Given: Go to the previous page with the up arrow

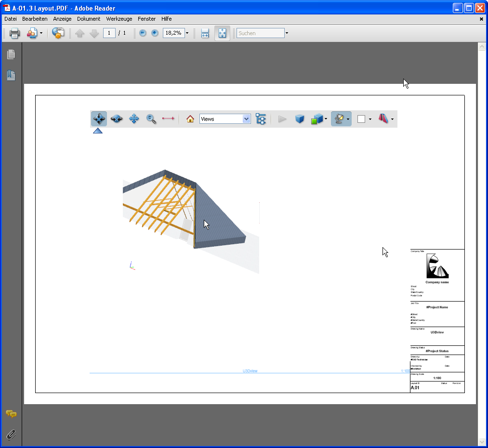Looking at the screenshot, I should tap(80, 33).
